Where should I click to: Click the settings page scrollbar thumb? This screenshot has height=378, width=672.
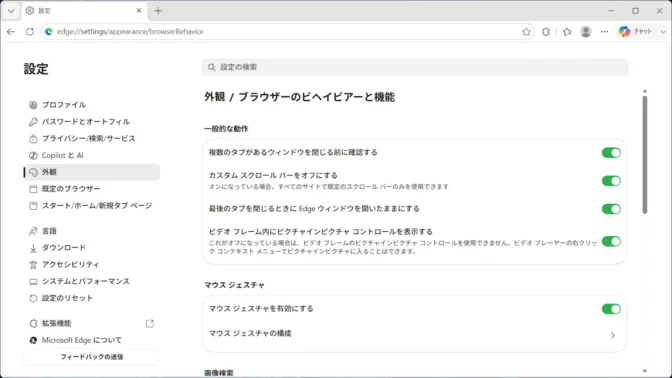pos(645,154)
